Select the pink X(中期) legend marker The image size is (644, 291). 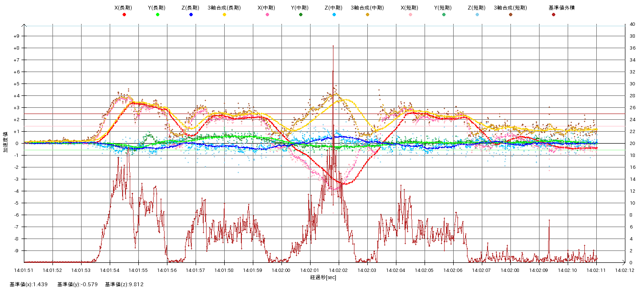pyautogui.click(x=267, y=15)
